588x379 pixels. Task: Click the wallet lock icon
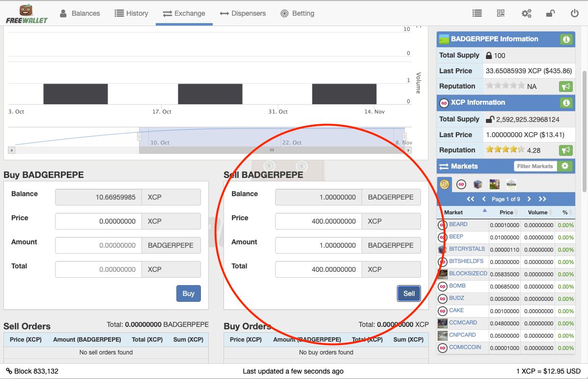(550, 13)
